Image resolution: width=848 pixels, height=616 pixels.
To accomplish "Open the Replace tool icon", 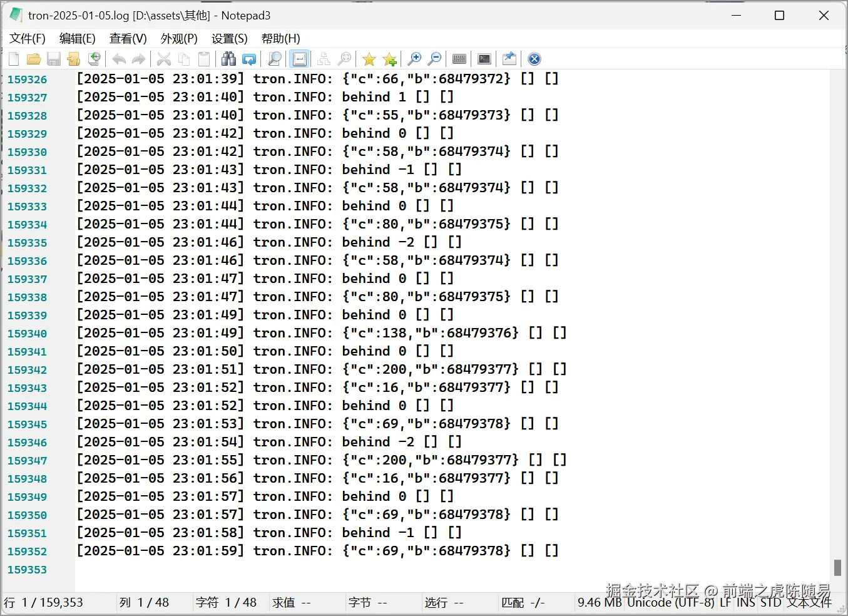I will (249, 59).
